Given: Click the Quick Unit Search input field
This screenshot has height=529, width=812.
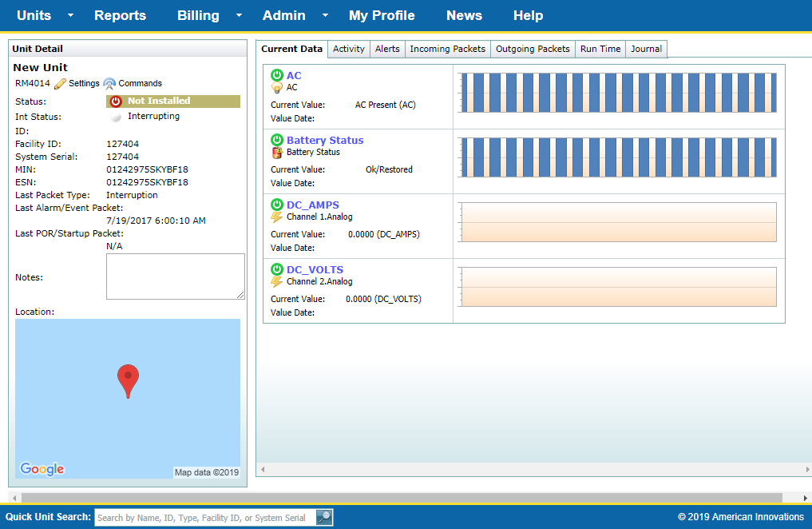Looking at the screenshot, I should point(205,518).
